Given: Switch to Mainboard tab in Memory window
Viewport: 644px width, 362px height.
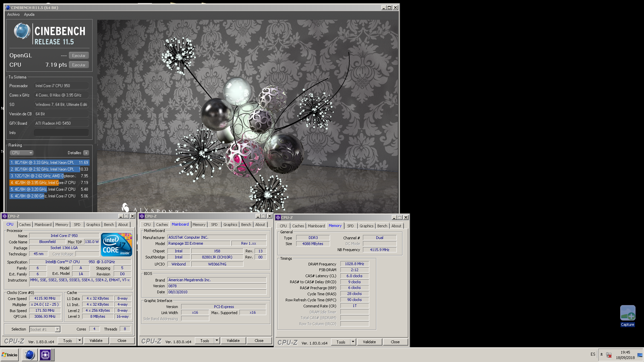Looking at the screenshot, I should pyautogui.click(x=316, y=226).
